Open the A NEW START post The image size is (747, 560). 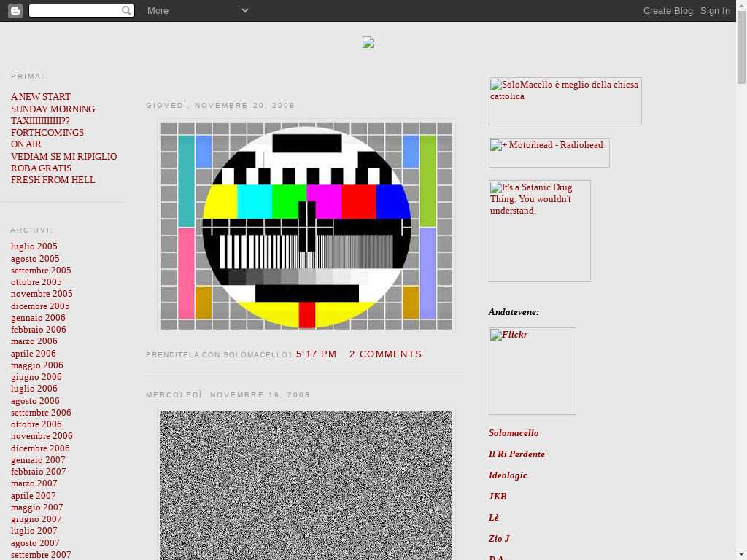point(41,97)
